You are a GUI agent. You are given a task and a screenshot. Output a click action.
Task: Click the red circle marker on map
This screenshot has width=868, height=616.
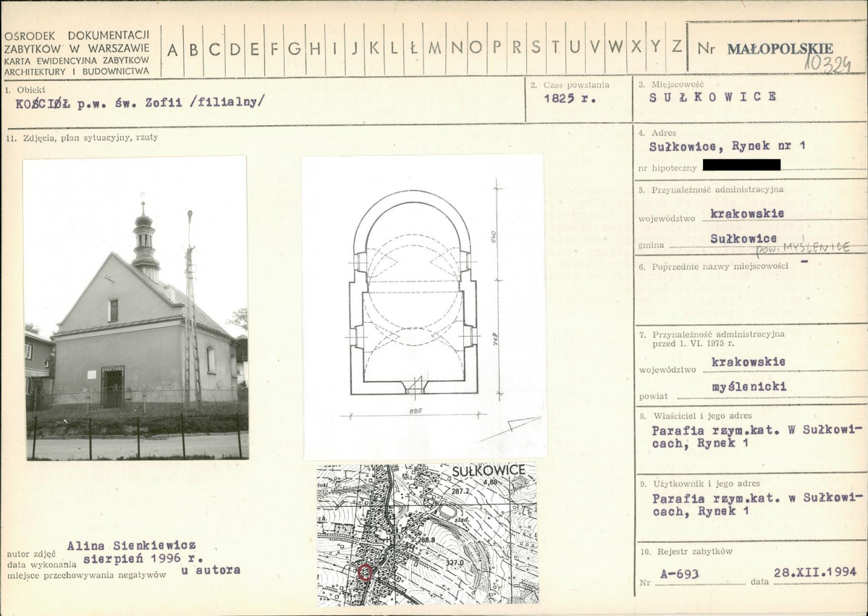pos(364,573)
